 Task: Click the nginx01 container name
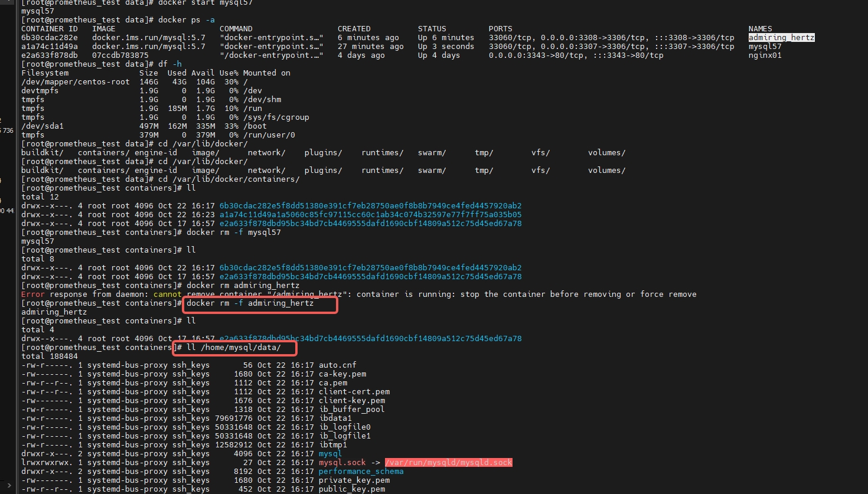click(x=765, y=55)
